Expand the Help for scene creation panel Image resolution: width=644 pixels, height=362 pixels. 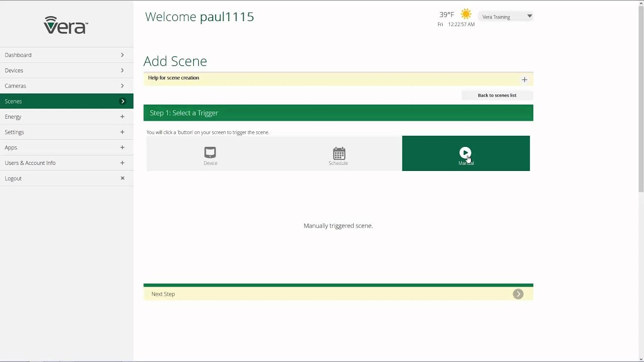524,79
